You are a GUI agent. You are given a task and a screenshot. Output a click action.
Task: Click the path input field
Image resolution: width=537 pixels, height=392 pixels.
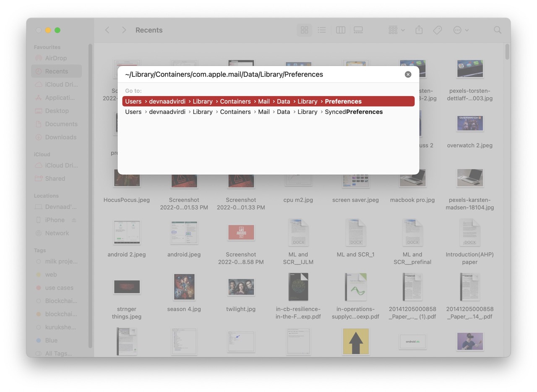252,74
